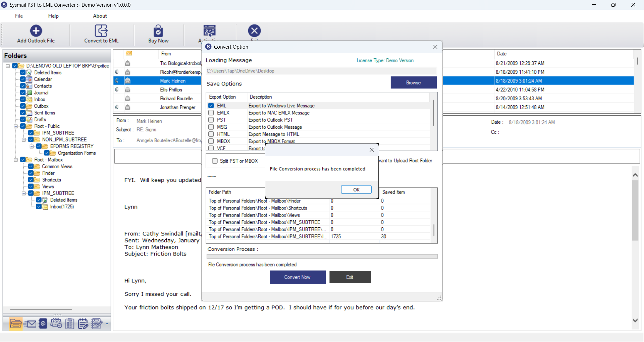This screenshot has width=644, height=342.
Task: Close the conversion completed message box
Action: coord(372,150)
